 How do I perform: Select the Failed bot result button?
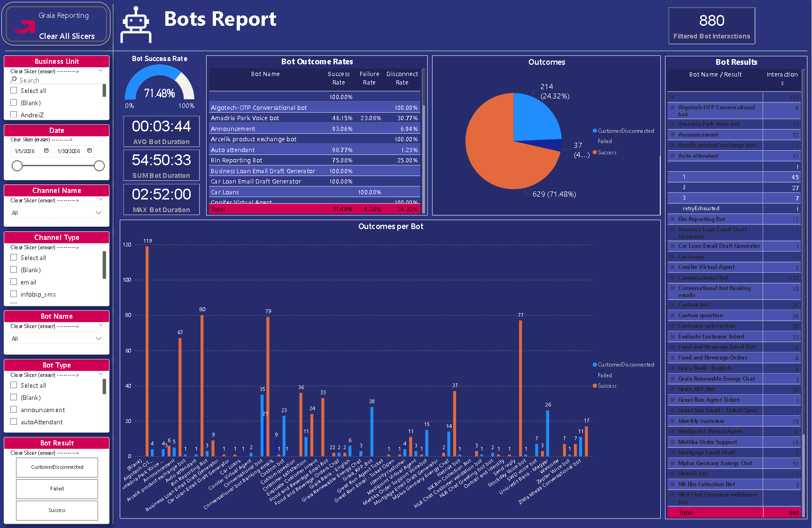[x=57, y=489]
